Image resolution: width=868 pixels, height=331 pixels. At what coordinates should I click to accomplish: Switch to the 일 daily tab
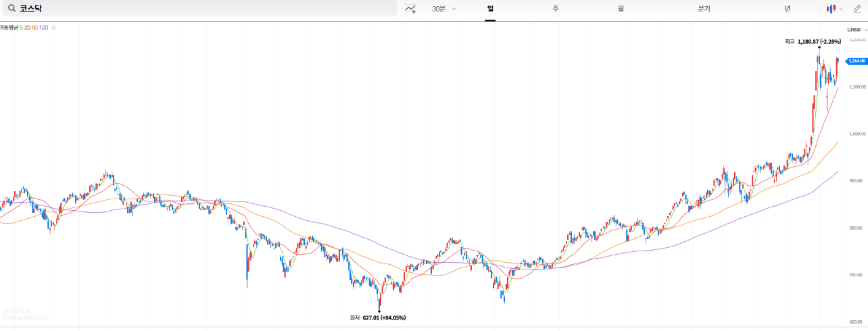coord(490,9)
